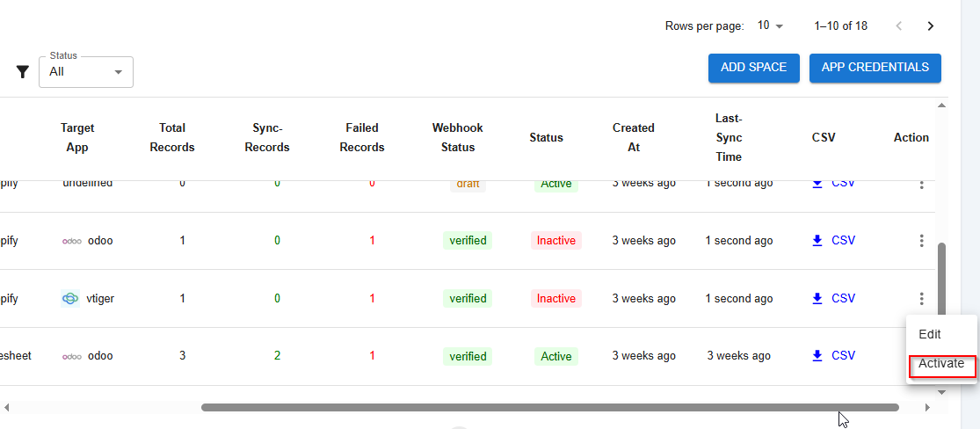The image size is (980, 429).
Task: Click CSV download link in last odoo row
Action: tap(833, 356)
